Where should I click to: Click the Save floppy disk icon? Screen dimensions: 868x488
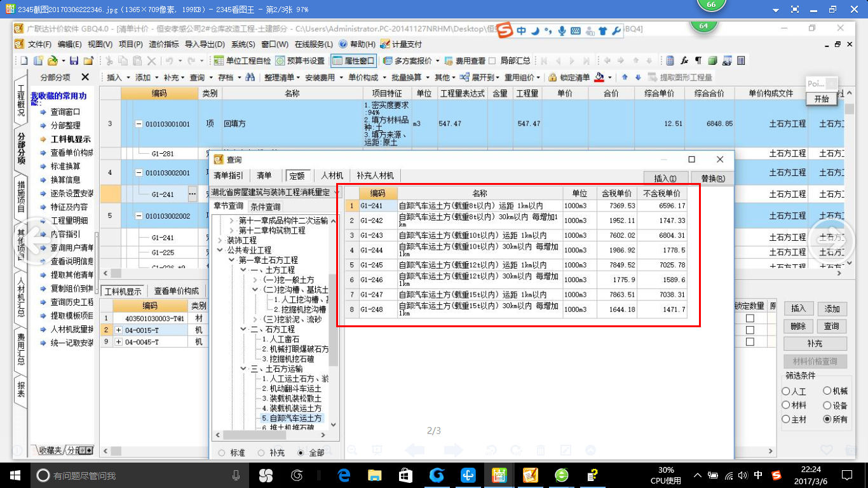(74, 60)
